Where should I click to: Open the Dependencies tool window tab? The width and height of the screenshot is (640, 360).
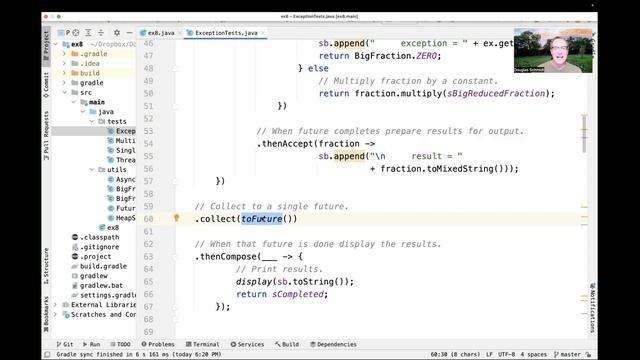333,344
